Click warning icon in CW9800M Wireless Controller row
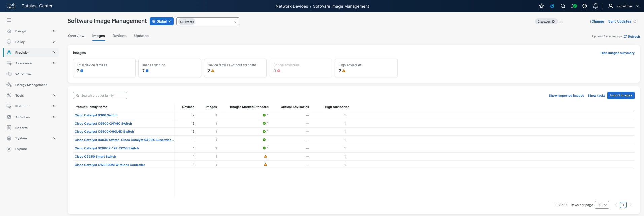 click(x=266, y=165)
